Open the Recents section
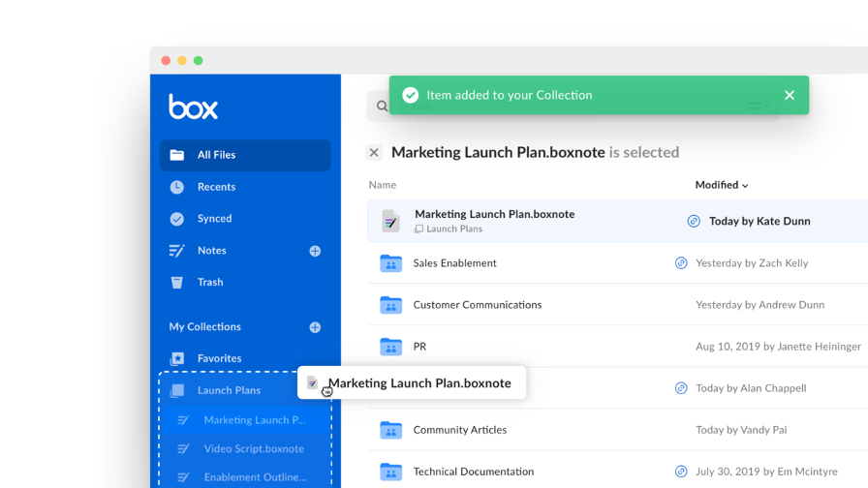The image size is (868, 488). pyautogui.click(x=216, y=187)
